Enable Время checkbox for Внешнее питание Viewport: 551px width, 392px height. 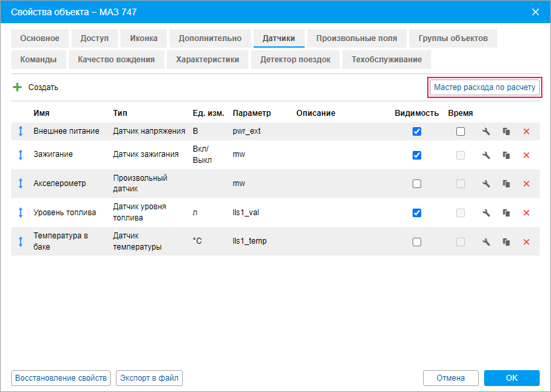coord(460,132)
